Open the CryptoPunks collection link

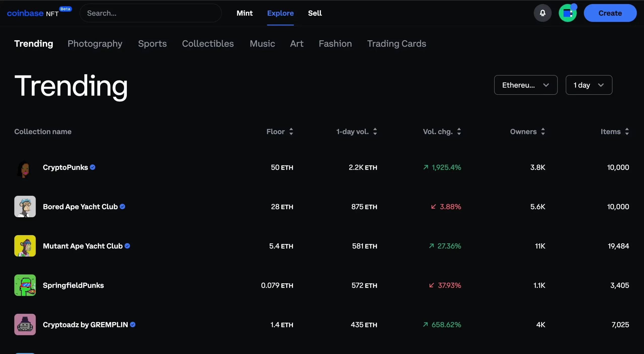tap(65, 167)
